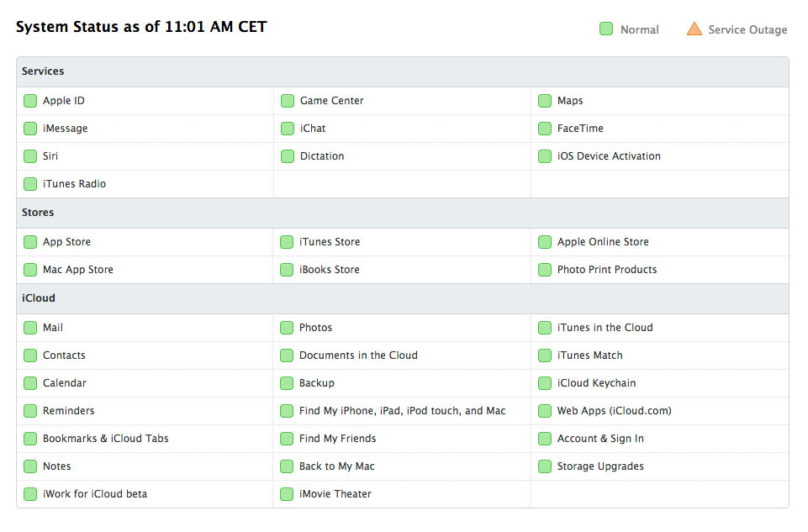
Task: Select the FaceTime service label
Action: click(580, 129)
